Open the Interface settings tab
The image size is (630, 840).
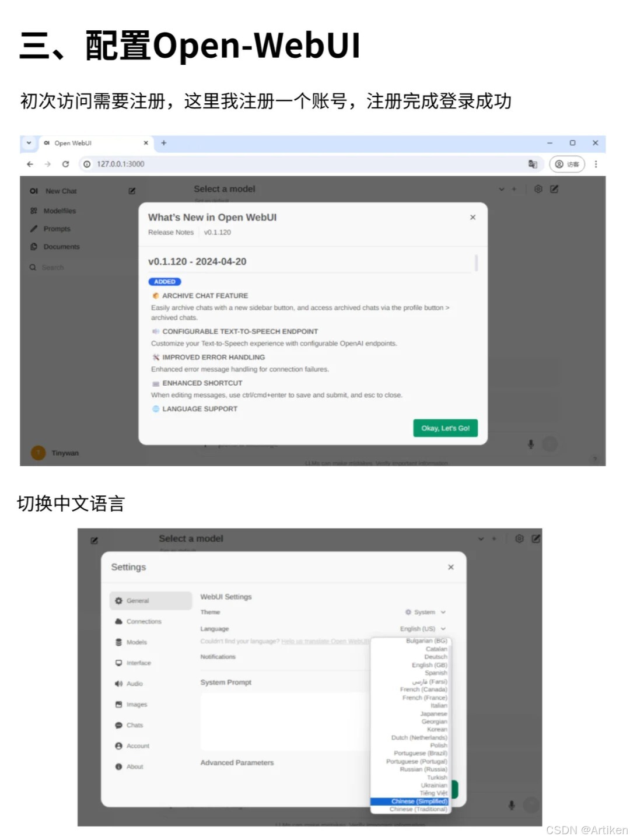coord(150,663)
